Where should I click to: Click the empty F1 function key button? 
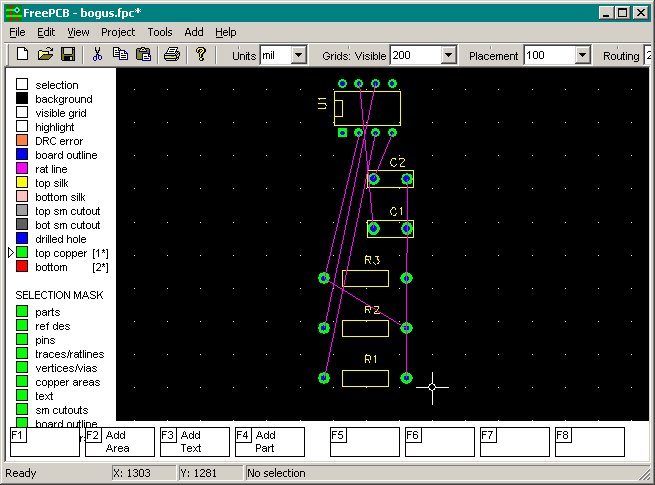(45, 442)
